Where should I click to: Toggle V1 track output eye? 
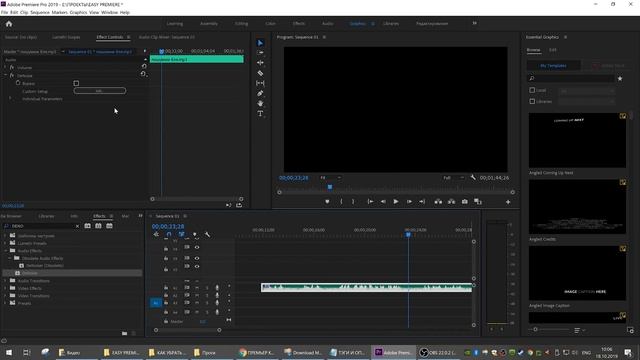click(x=197, y=267)
